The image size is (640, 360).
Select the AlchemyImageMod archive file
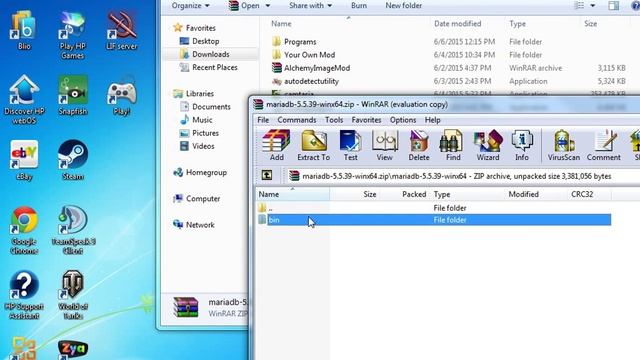(x=317, y=68)
